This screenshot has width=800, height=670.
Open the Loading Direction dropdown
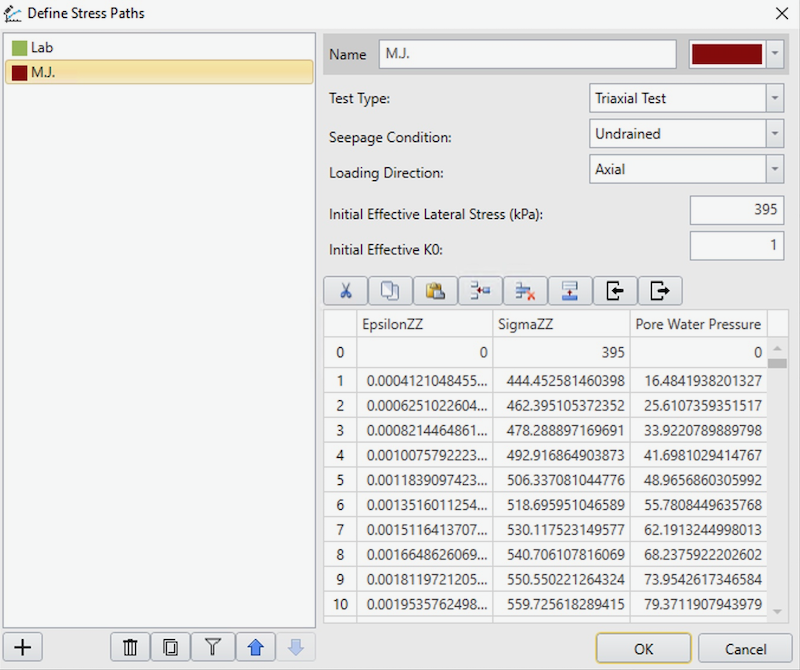pos(775,169)
